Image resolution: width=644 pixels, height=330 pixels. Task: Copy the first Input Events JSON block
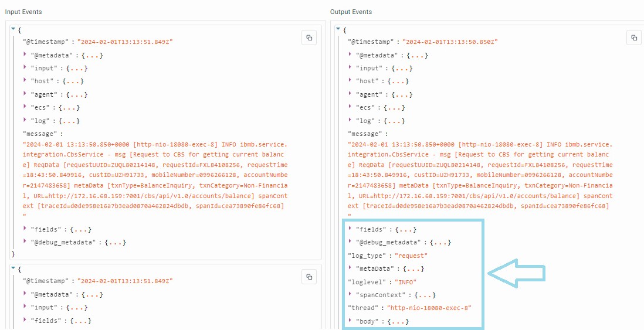pos(309,38)
